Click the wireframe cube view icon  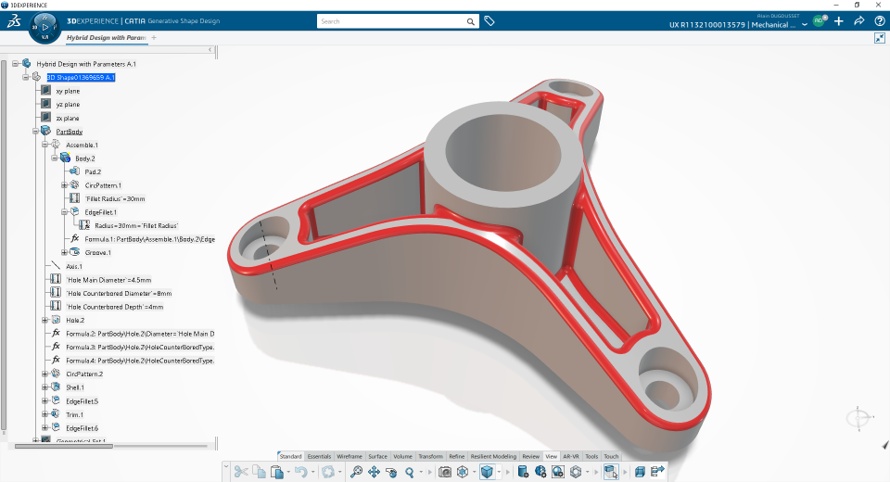pos(463,471)
